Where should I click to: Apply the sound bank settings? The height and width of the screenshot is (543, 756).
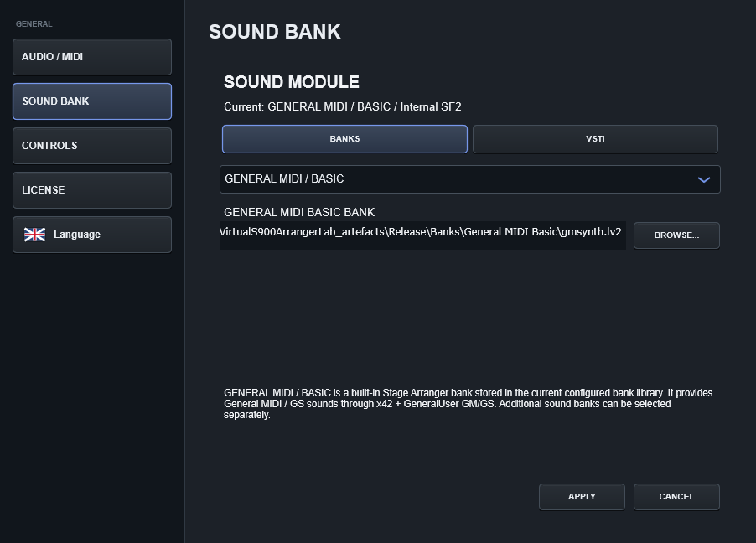[x=582, y=497]
